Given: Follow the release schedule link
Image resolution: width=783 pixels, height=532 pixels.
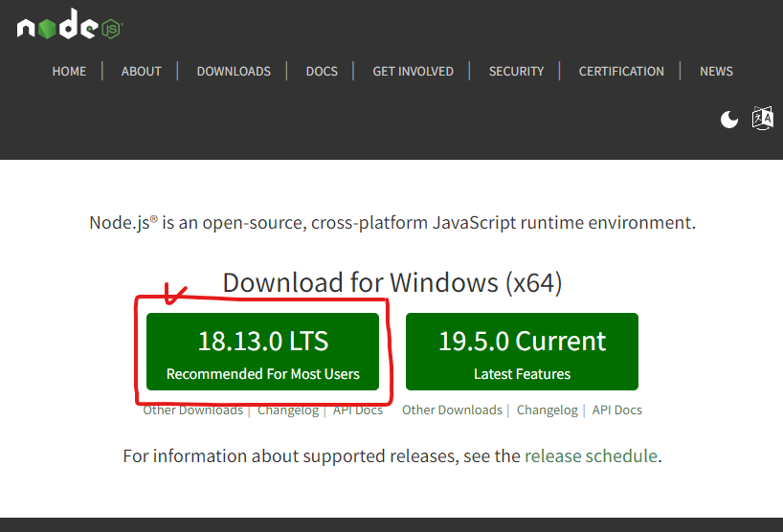Looking at the screenshot, I should [591, 456].
